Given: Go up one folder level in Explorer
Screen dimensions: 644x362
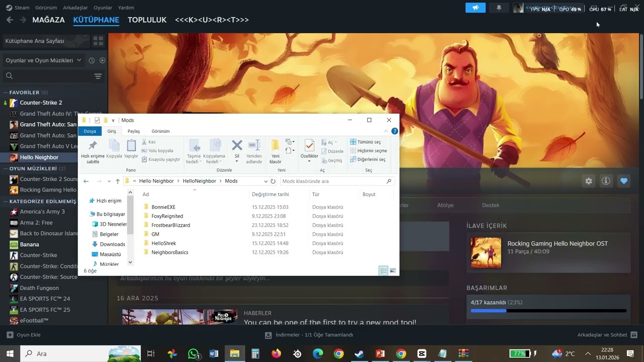Looking at the screenshot, I should click(x=118, y=181).
